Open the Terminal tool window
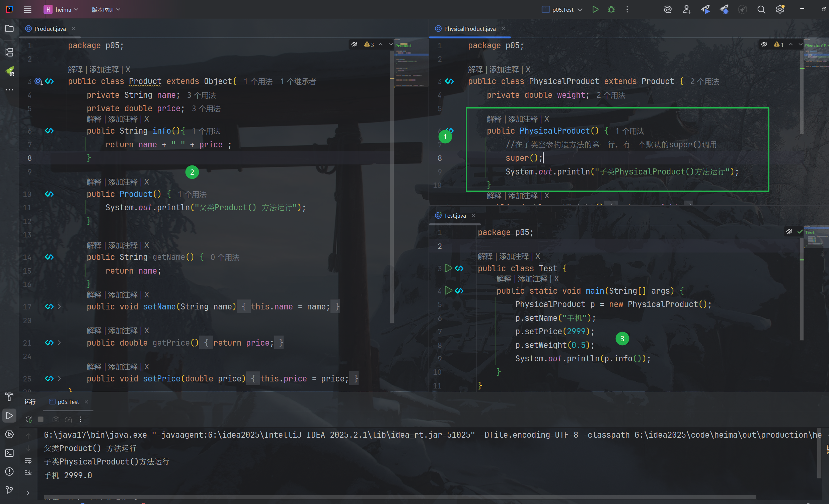The image size is (829, 504). (x=9, y=453)
